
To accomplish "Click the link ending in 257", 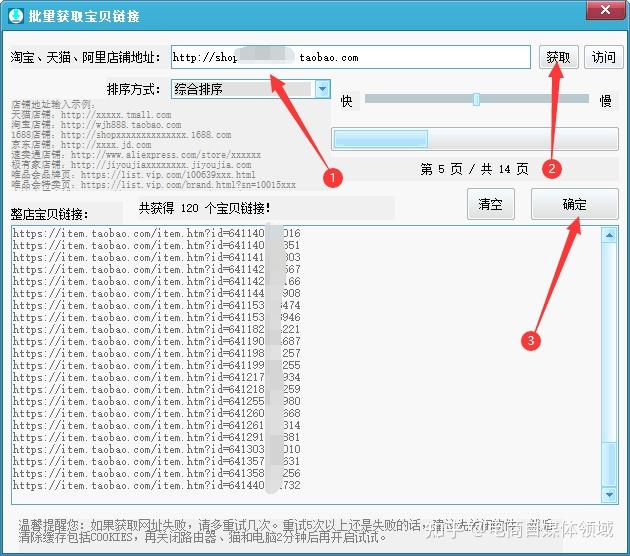I will pyautogui.click(x=157, y=353).
